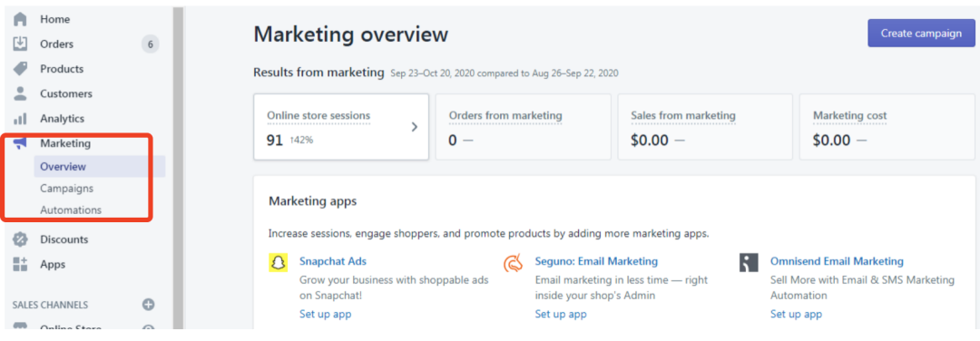Expand Online store sessions with chevron arrow
Image resolution: width=980 pixels, height=341 pixels.
click(414, 127)
